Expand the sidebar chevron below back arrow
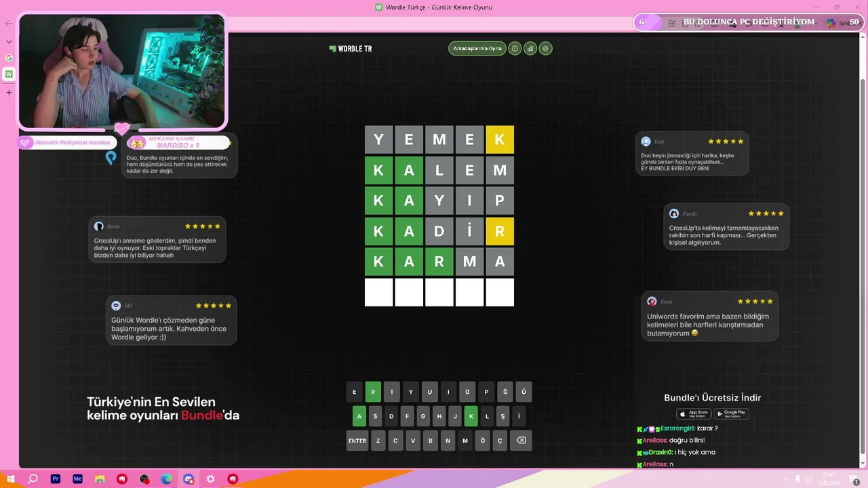Viewport: 868px width, 488px height. pyautogui.click(x=9, y=41)
